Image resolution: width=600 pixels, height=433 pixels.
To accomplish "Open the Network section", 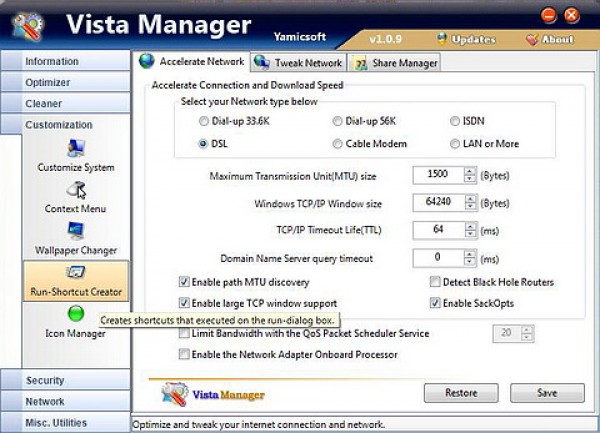I will click(x=65, y=401).
